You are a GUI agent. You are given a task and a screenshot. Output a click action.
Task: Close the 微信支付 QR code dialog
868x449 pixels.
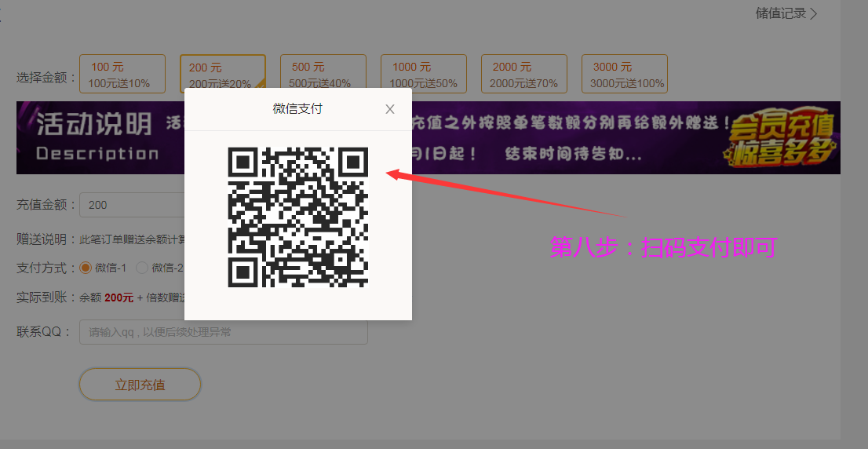pos(390,109)
